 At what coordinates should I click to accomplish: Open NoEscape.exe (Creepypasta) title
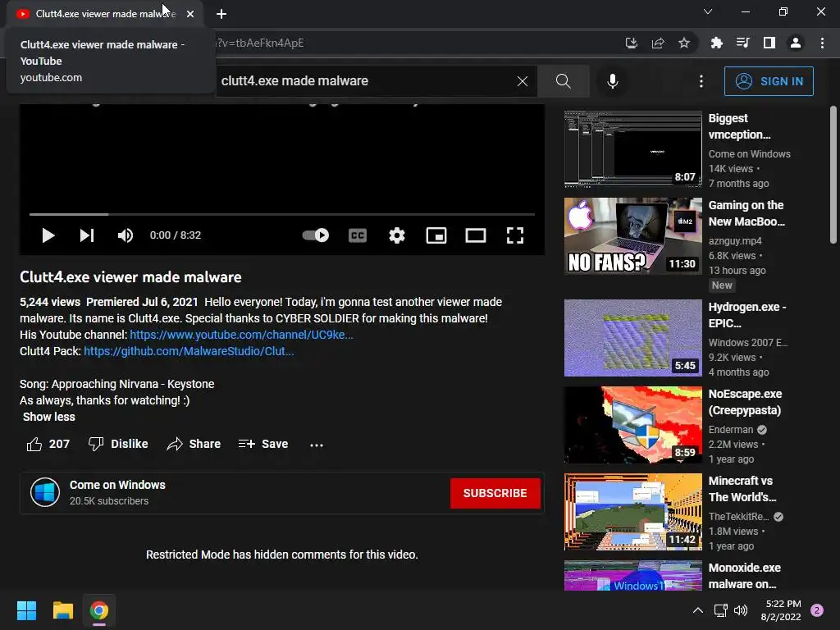click(x=745, y=402)
